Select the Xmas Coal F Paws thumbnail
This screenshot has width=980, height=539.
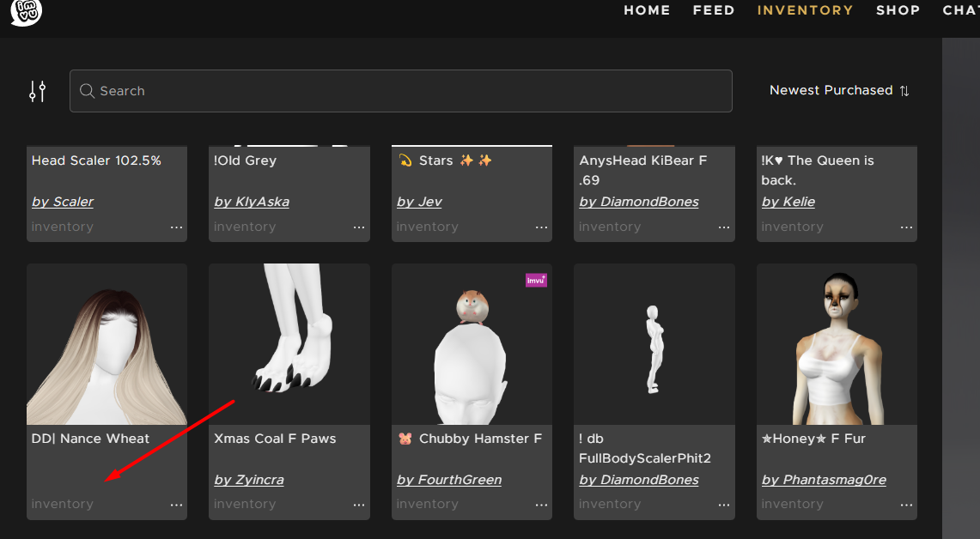(x=289, y=344)
